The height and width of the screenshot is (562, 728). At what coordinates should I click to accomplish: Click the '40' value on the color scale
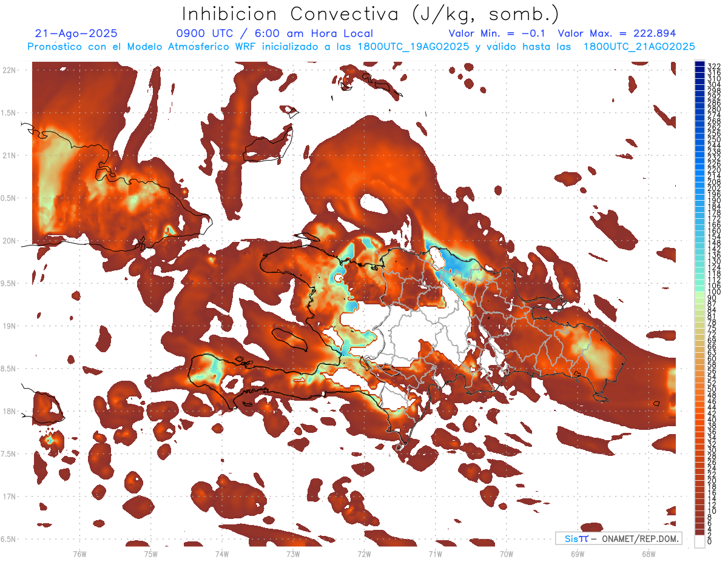pos(712,420)
